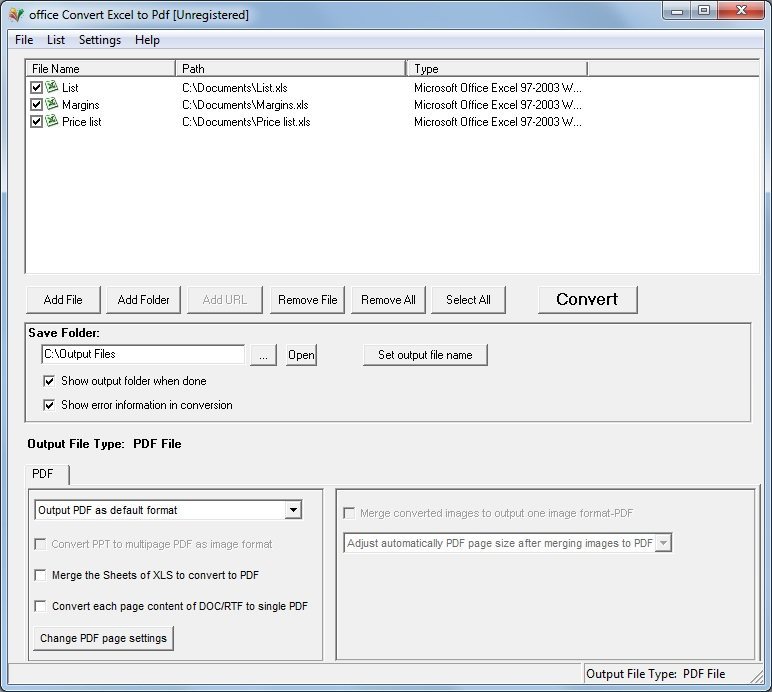The height and width of the screenshot is (692, 772).
Task: Select the Price list file name
Action: point(81,122)
